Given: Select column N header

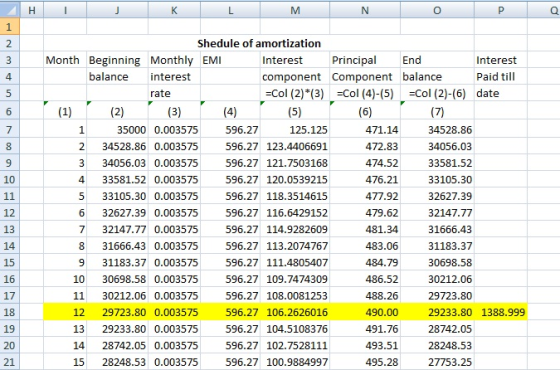Looking at the screenshot, I should (x=365, y=10).
